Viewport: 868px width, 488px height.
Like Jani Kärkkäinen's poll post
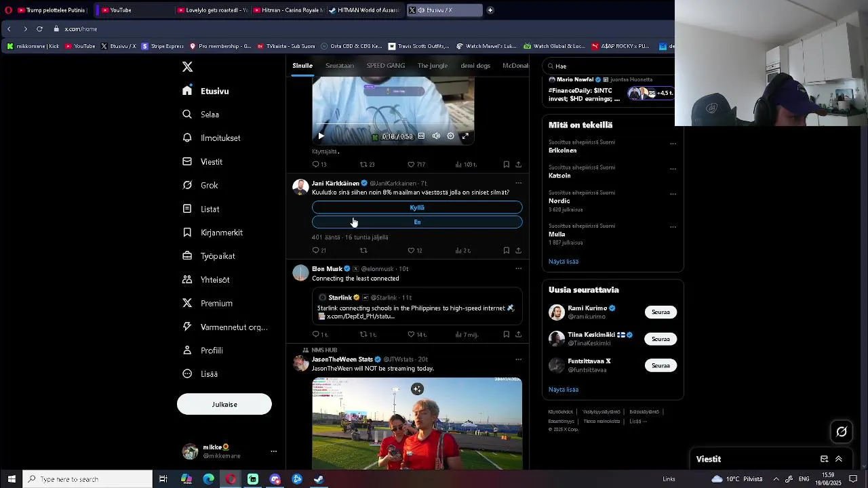point(415,250)
